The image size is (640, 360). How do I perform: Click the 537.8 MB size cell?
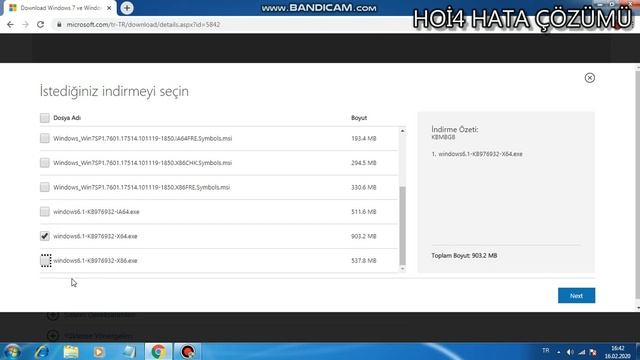pos(364,260)
